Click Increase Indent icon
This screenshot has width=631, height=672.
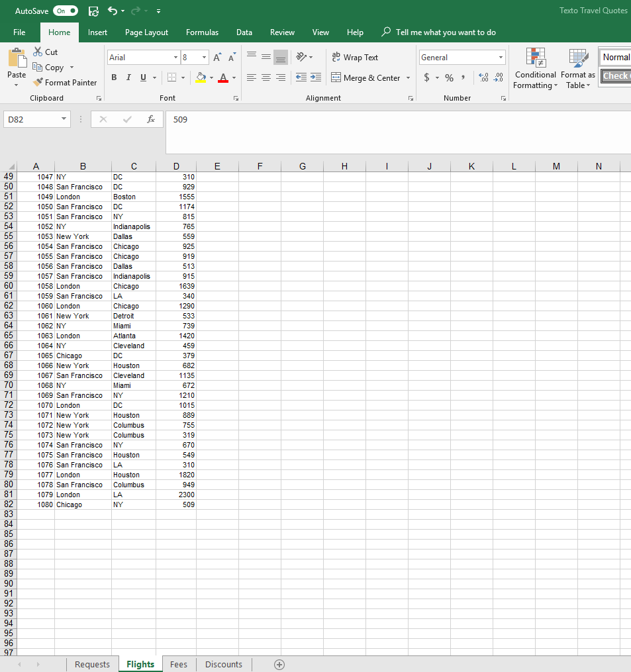point(316,77)
